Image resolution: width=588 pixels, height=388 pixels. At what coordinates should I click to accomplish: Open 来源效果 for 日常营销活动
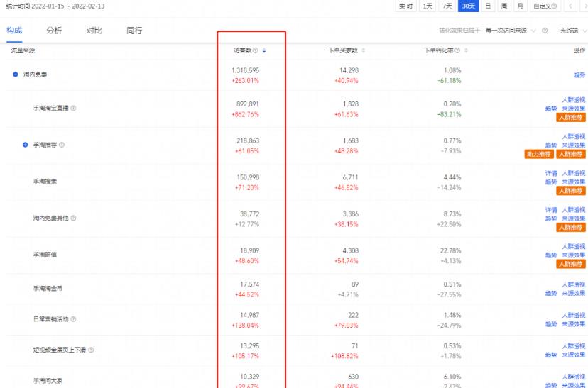coord(573,324)
